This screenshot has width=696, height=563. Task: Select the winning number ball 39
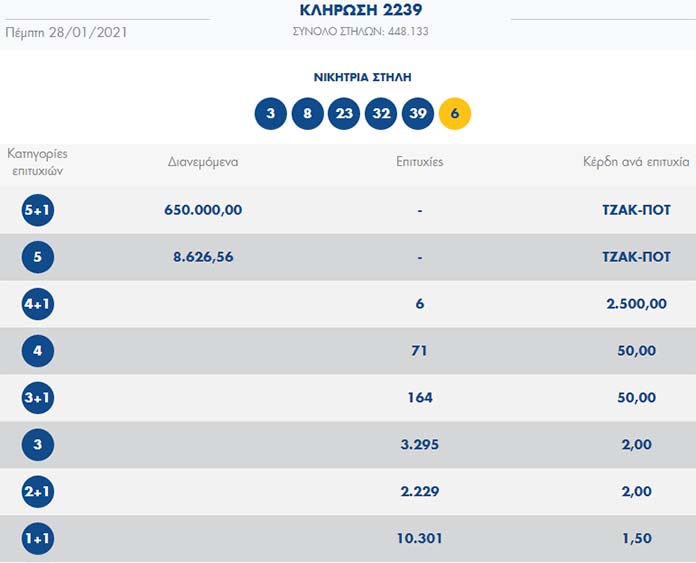(x=418, y=113)
